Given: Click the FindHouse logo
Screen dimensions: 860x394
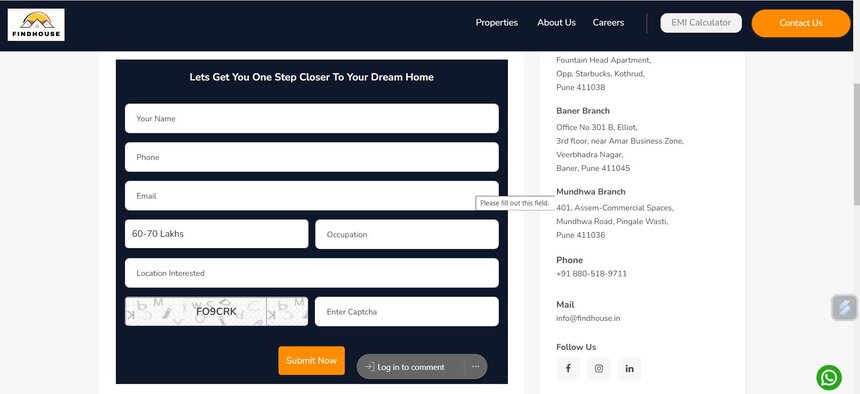Looking at the screenshot, I should 36,25.
